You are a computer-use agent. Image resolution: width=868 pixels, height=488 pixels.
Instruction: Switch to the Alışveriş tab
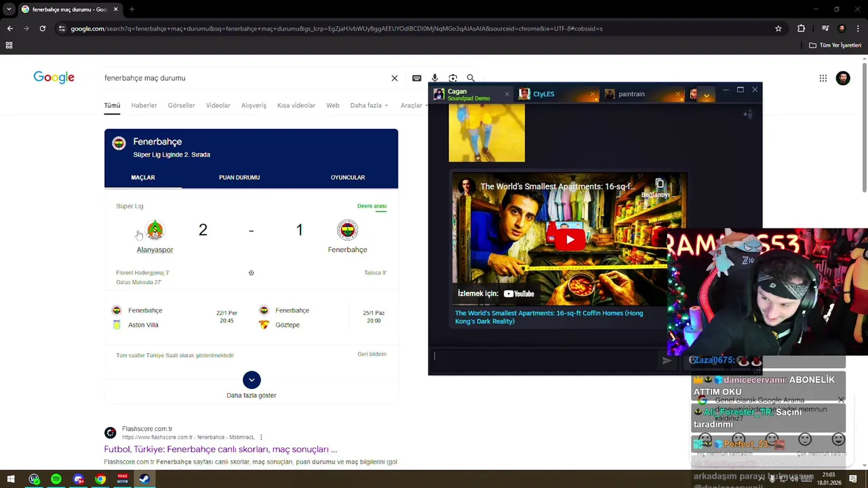pyautogui.click(x=254, y=105)
